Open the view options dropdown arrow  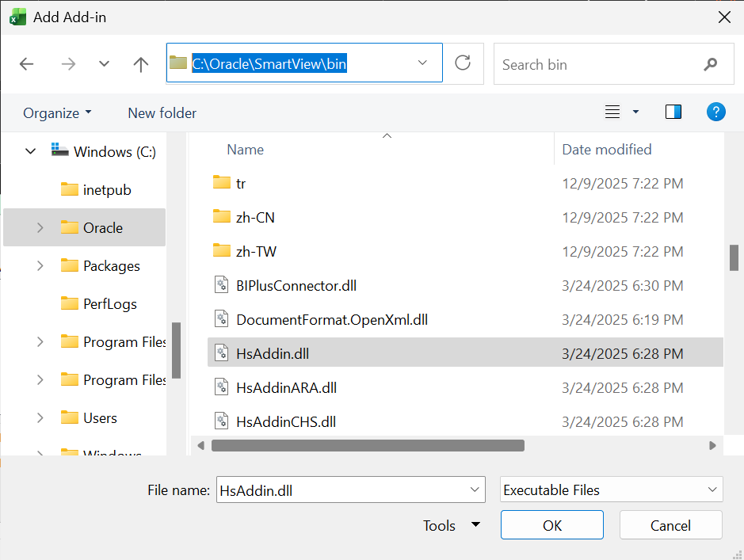(635, 112)
